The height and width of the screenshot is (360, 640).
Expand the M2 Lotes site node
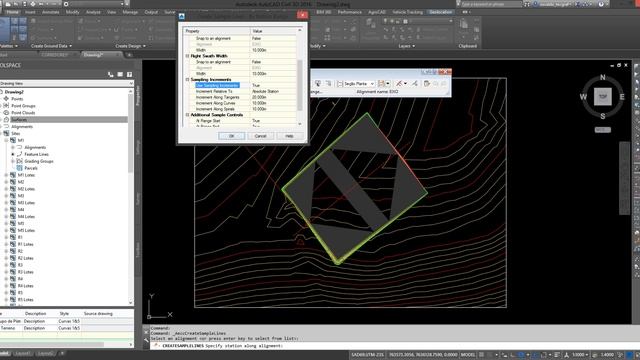tap(6, 189)
